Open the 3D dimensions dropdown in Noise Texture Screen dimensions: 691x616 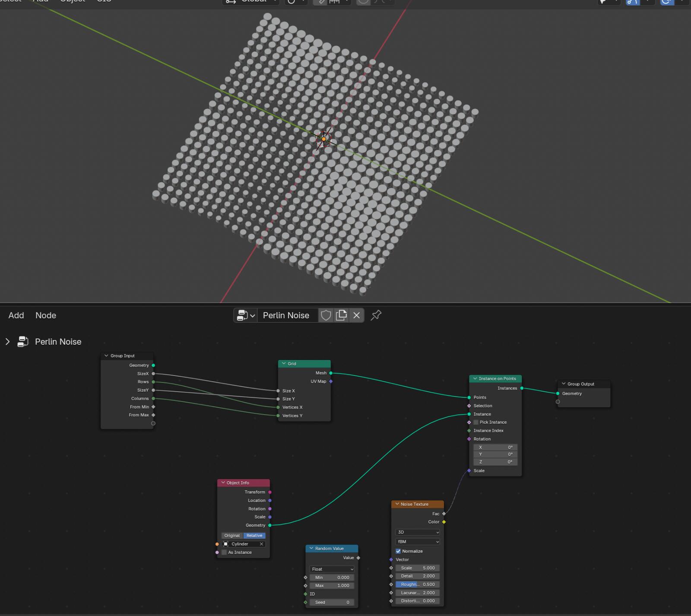(x=418, y=532)
